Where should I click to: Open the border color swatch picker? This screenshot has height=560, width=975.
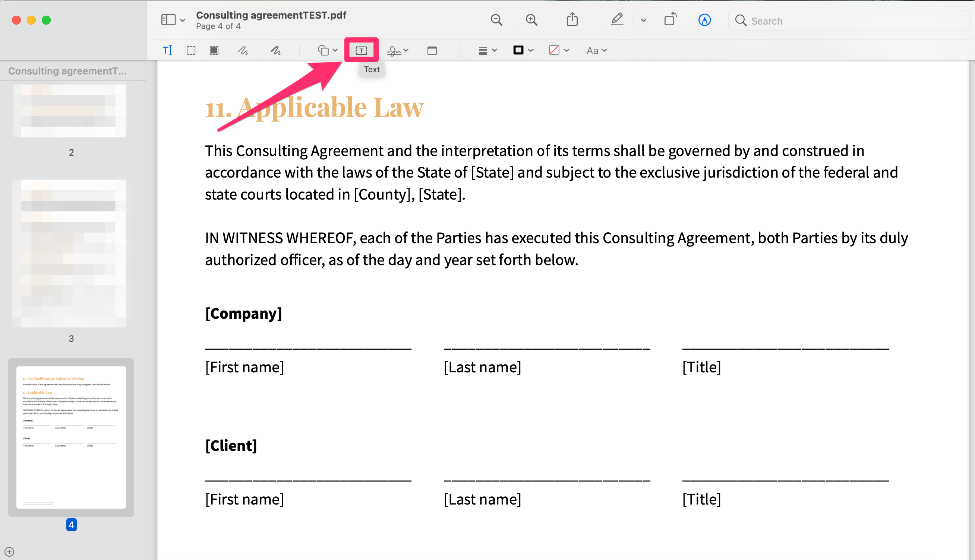(x=519, y=50)
